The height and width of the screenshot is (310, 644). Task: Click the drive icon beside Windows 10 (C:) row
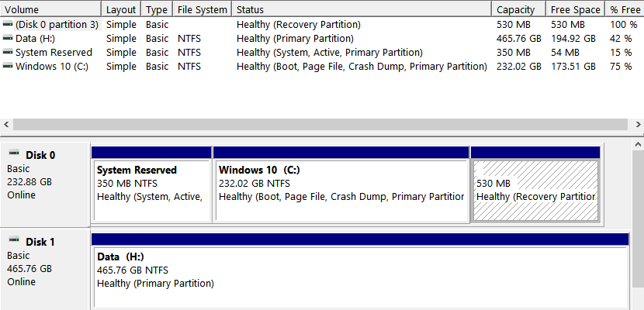[x=8, y=66]
